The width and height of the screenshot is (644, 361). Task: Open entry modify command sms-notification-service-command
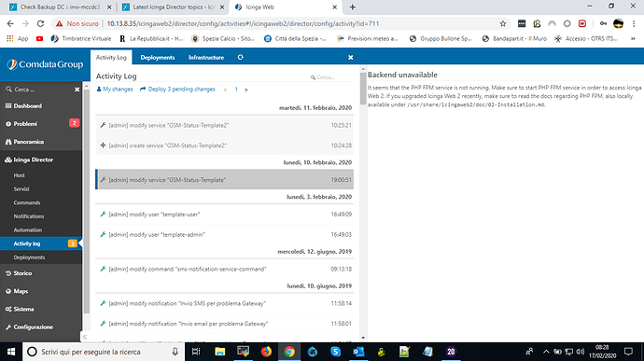(224, 269)
